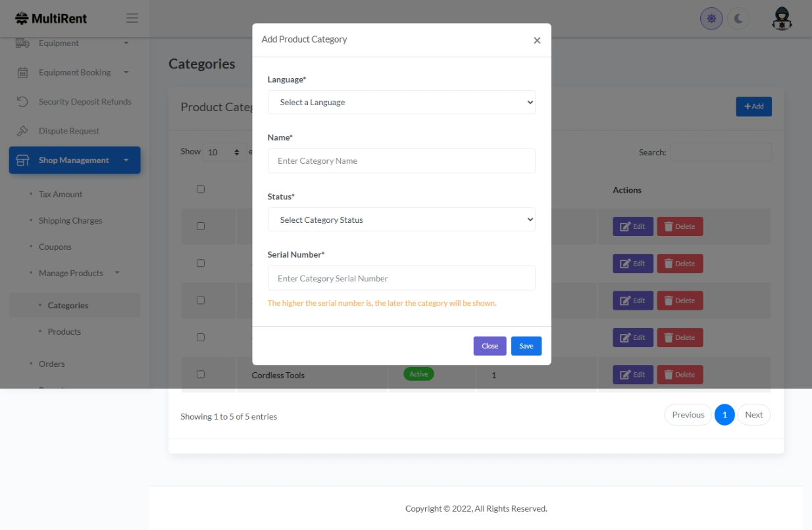Switch to light theme sun icon

point(711,19)
